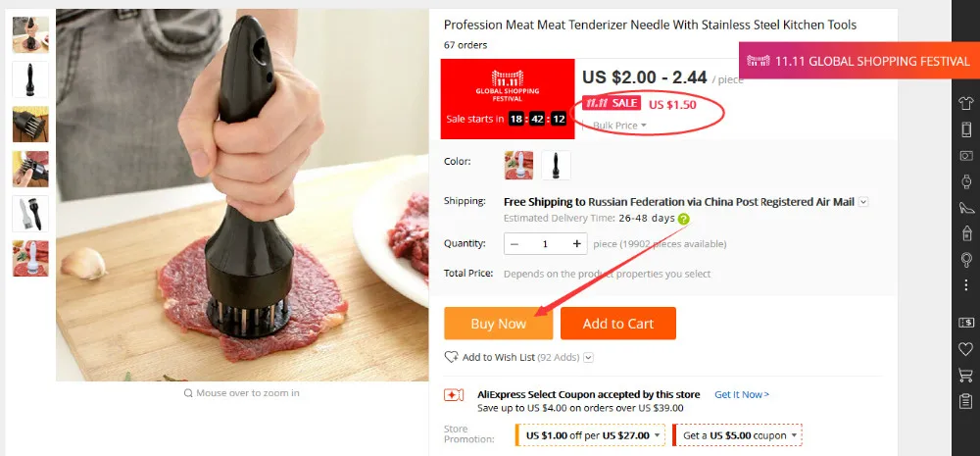Expand the Bulk Price dropdown
Viewport: 980px width, 456px height.
[619, 126]
